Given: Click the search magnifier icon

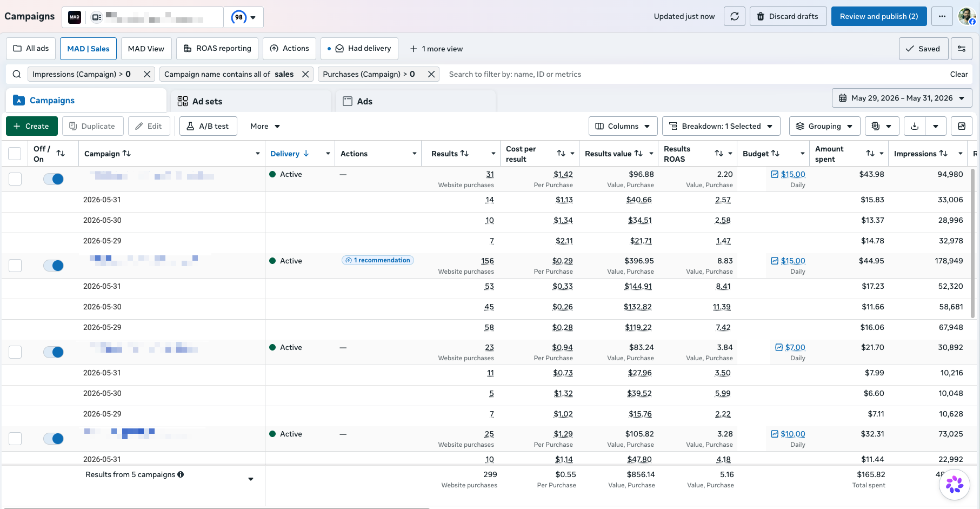Looking at the screenshot, I should point(17,74).
